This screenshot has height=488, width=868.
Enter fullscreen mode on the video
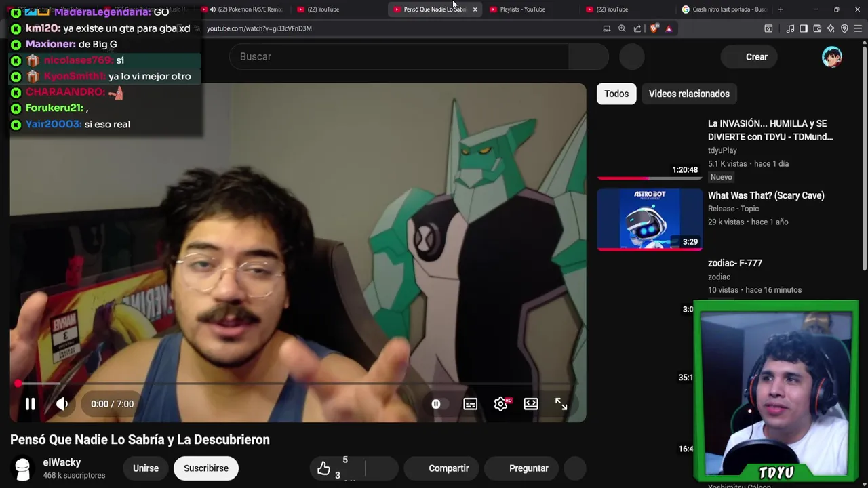click(x=561, y=404)
